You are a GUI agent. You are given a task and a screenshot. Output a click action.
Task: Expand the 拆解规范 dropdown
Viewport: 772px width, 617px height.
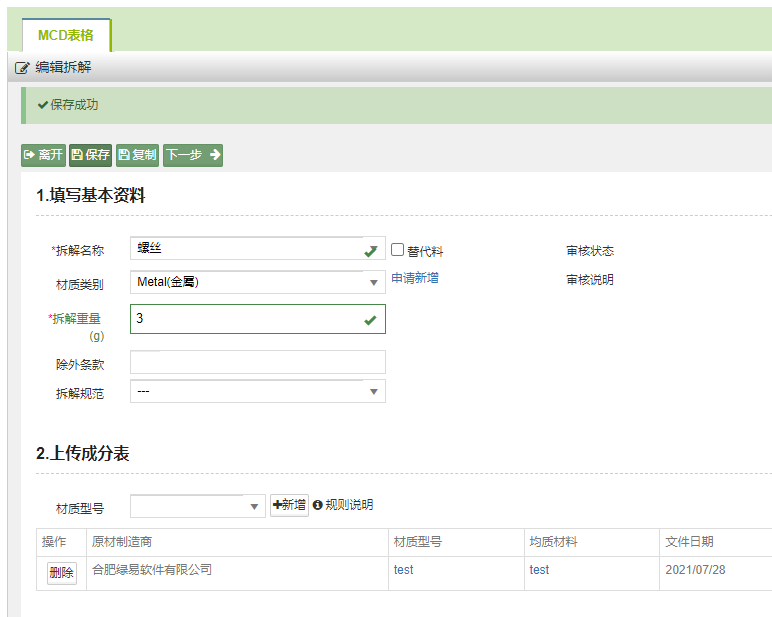coord(257,391)
